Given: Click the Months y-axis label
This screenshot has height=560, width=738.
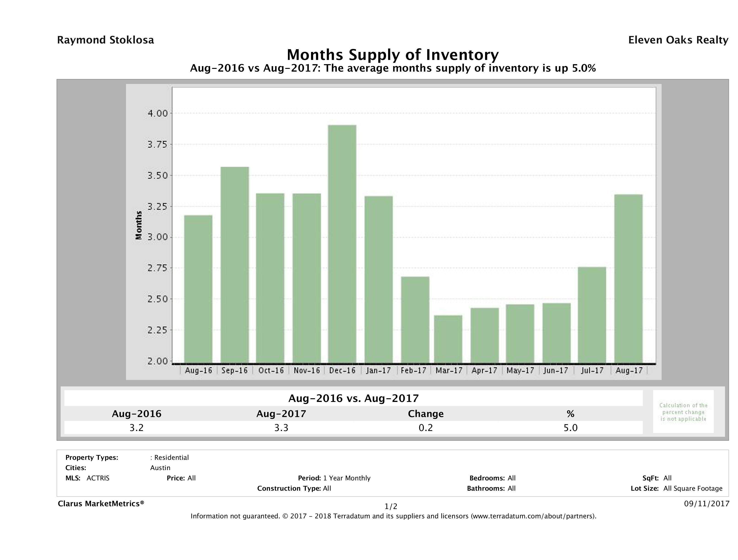Looking at the screenshot, I should tap(139, 225).
